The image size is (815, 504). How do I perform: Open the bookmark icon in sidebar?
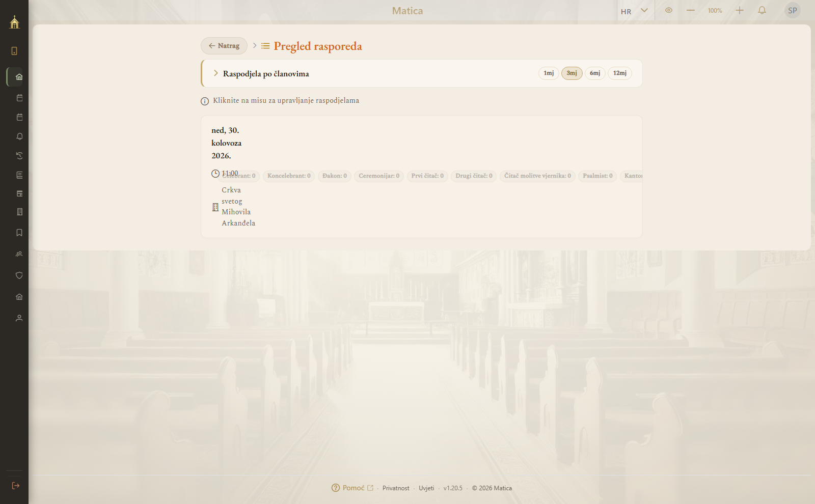tap(19, 233)
